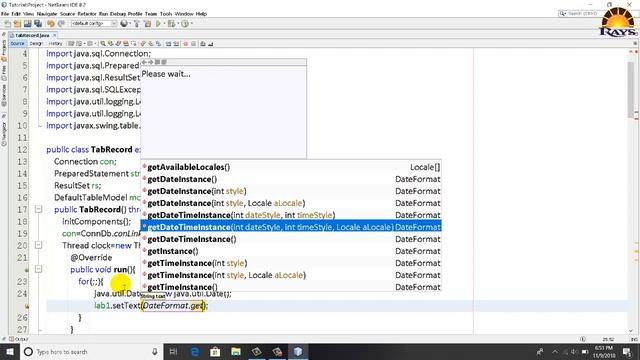Close the TabRecord.java tab
The image size is (640, 360).
pyautogui.click(x=55, y=35)
